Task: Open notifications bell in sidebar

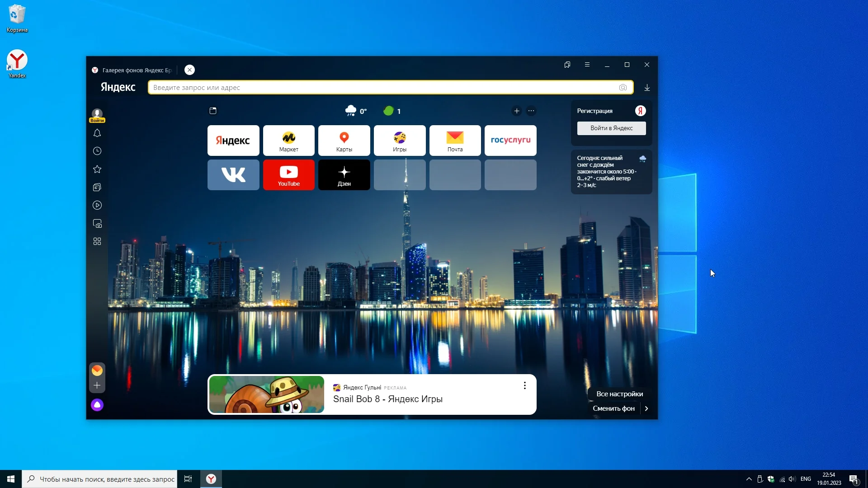Action: tap(97, 133)
